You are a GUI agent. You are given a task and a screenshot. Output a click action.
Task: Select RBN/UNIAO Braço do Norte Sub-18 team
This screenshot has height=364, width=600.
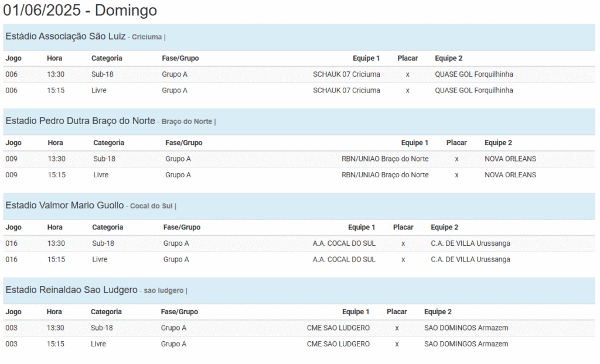click(385, 159)
